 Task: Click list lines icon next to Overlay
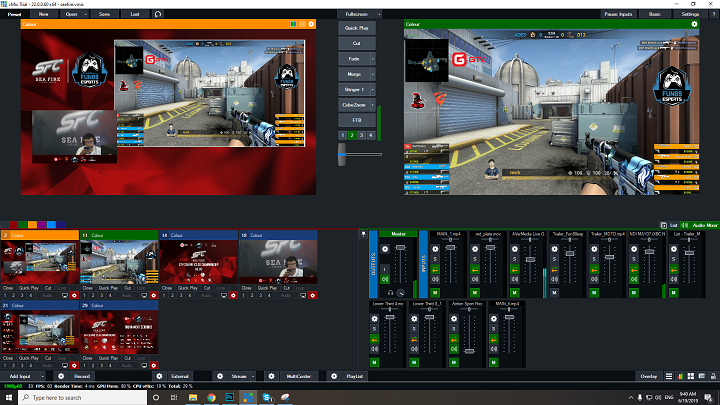pos(669,376)
